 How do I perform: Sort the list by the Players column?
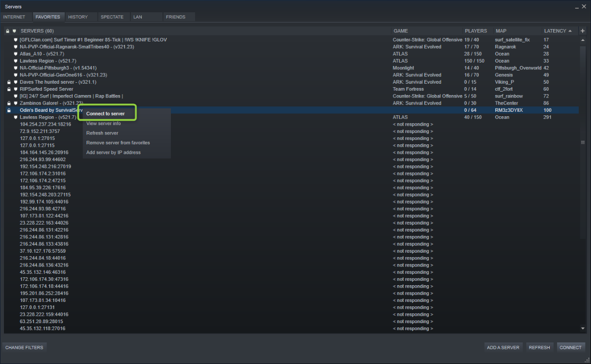tap(476, 31)
